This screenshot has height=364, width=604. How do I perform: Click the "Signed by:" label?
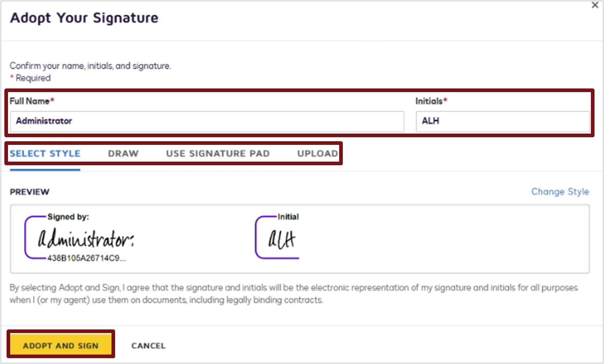pyautogui.click(x=68, y=217)
